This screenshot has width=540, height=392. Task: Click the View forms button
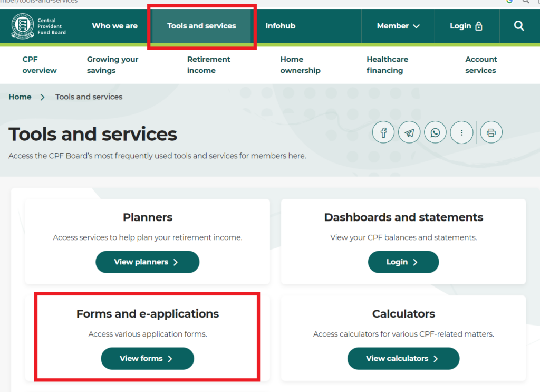point(147,358)
